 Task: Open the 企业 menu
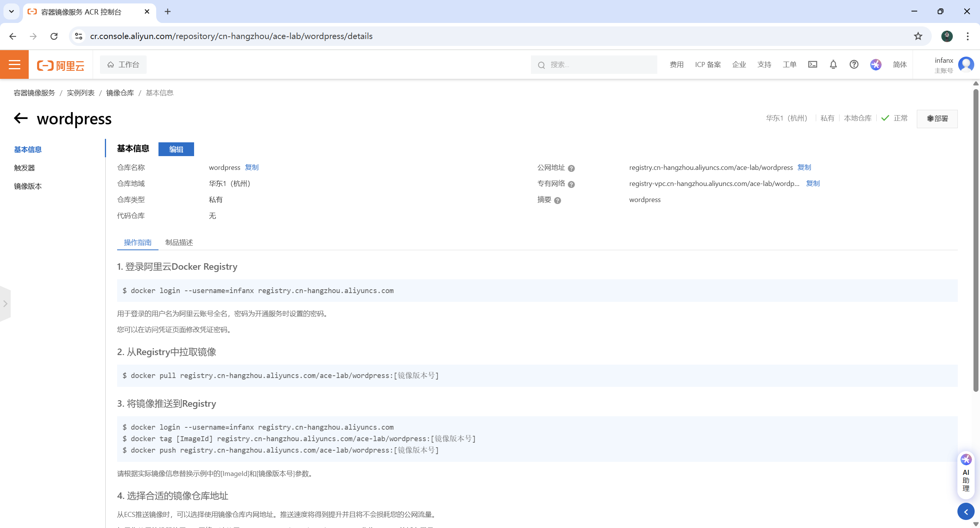pyautogui.click(x=739, y=65)
